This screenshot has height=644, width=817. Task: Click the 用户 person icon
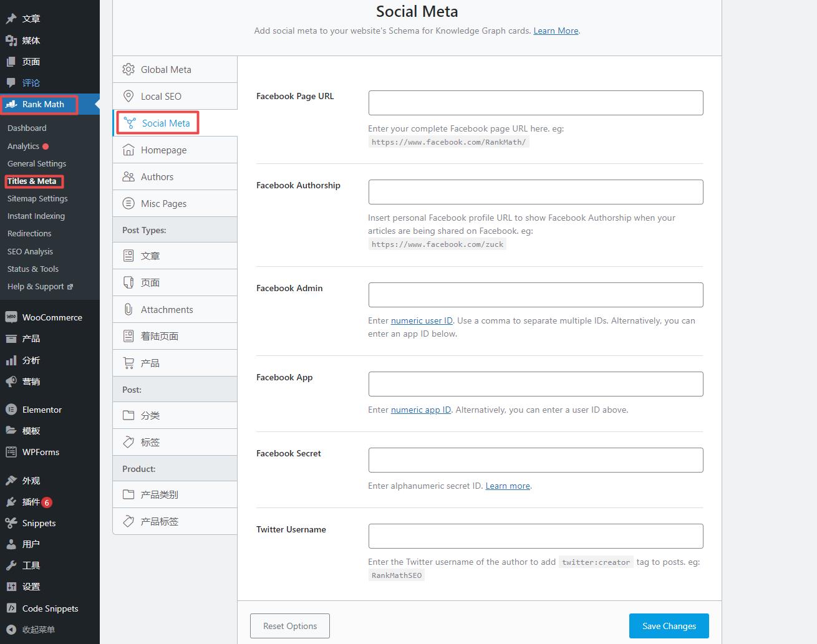(11, 544)
